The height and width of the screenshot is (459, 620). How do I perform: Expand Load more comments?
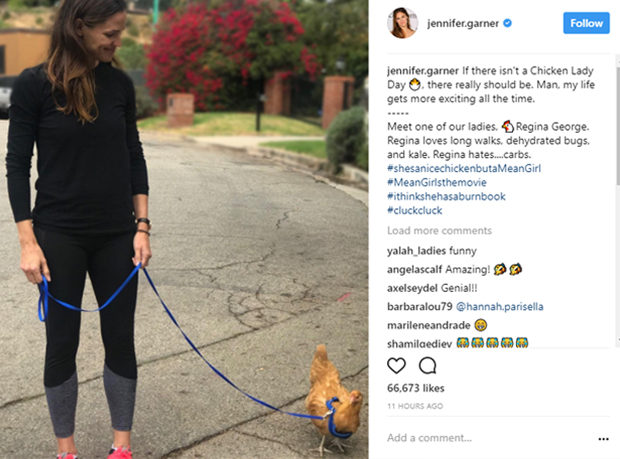[x=439, y=230]
